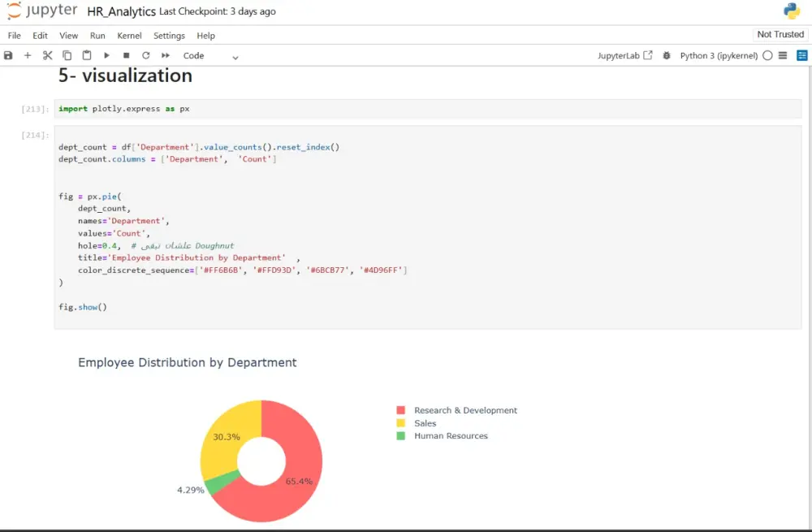Restart the kernel using the refresh icon
812x532 pixels.
coord(146,55)
